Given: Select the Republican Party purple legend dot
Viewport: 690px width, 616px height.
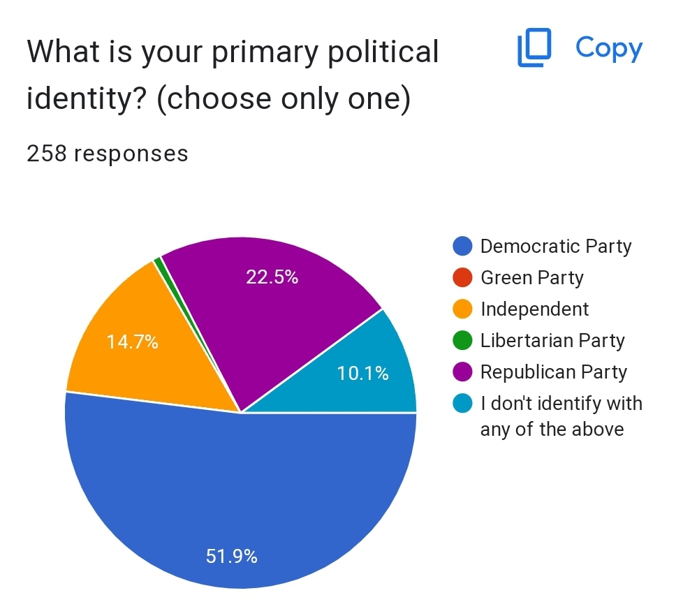Looking at the screenshot, I should tap(463, 372).
